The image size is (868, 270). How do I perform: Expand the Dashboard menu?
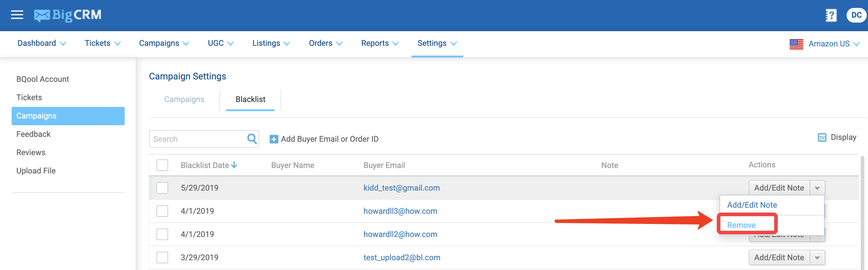tap(42, 43)
